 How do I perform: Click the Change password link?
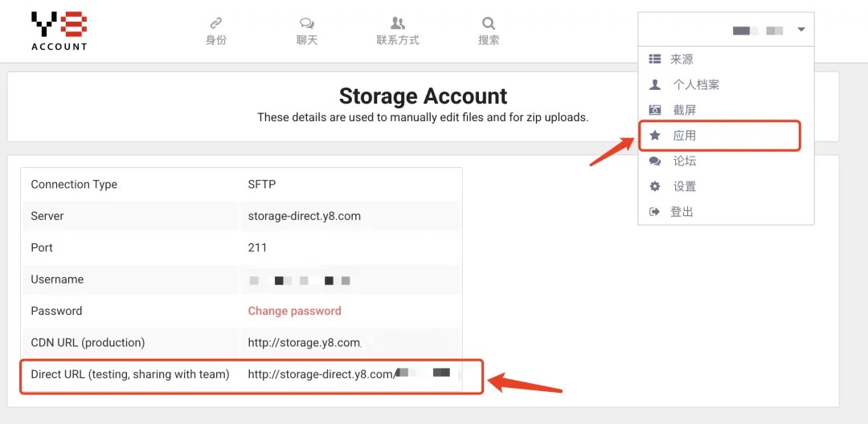pos(294,311)
